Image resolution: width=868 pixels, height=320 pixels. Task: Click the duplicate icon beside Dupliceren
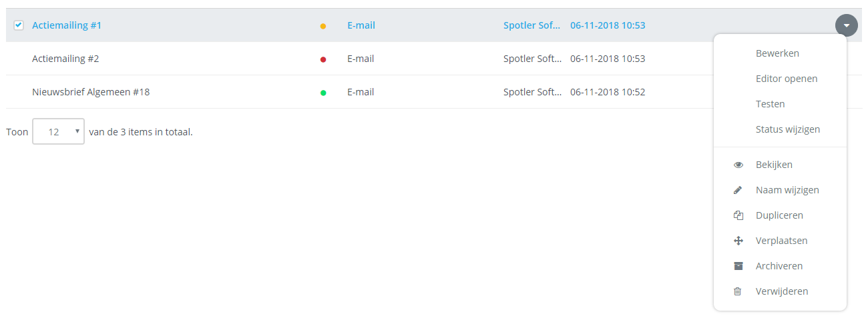click(x=738, y=215)
